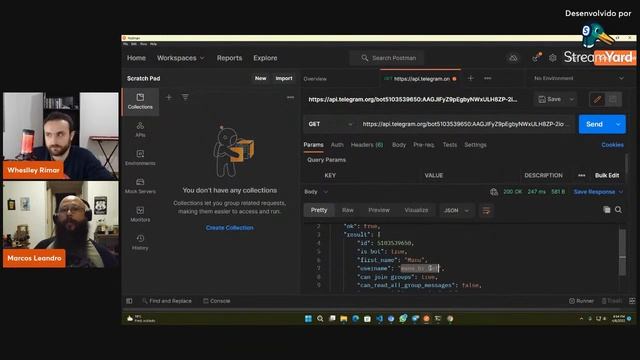Image resolution: width=640 pixels, height=360 pixels.
Task: Search the response with magnifier icon
Action: [618, 210]
